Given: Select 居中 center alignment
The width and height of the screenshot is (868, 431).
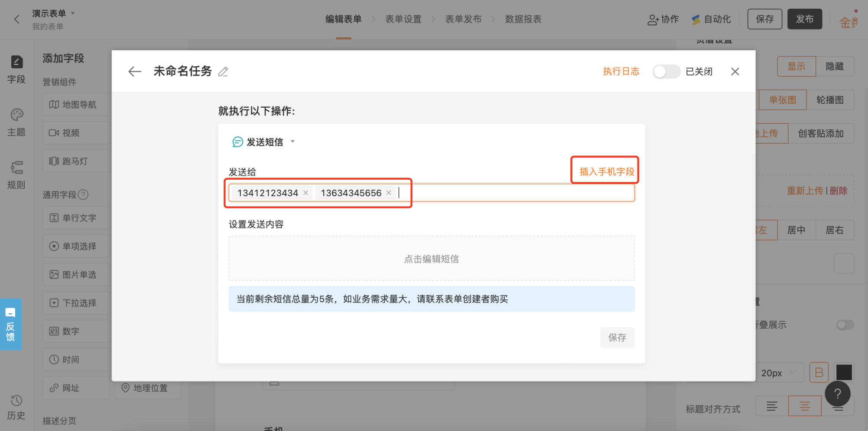Looking at the screenshot, I should tap(796, 230).
